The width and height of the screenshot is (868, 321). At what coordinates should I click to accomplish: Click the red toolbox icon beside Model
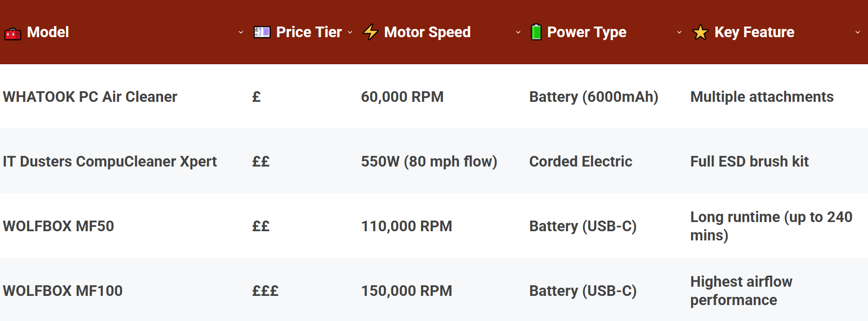tap(13, 34)
